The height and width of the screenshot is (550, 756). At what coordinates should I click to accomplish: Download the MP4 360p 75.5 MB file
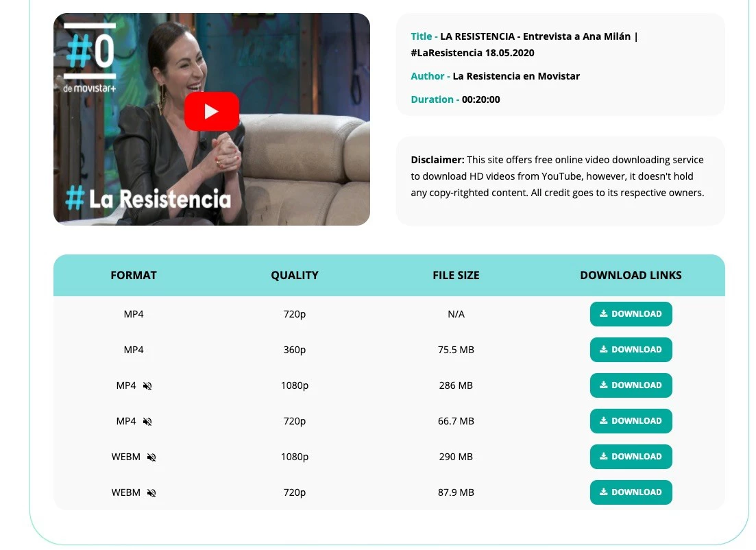click(631, 350)
